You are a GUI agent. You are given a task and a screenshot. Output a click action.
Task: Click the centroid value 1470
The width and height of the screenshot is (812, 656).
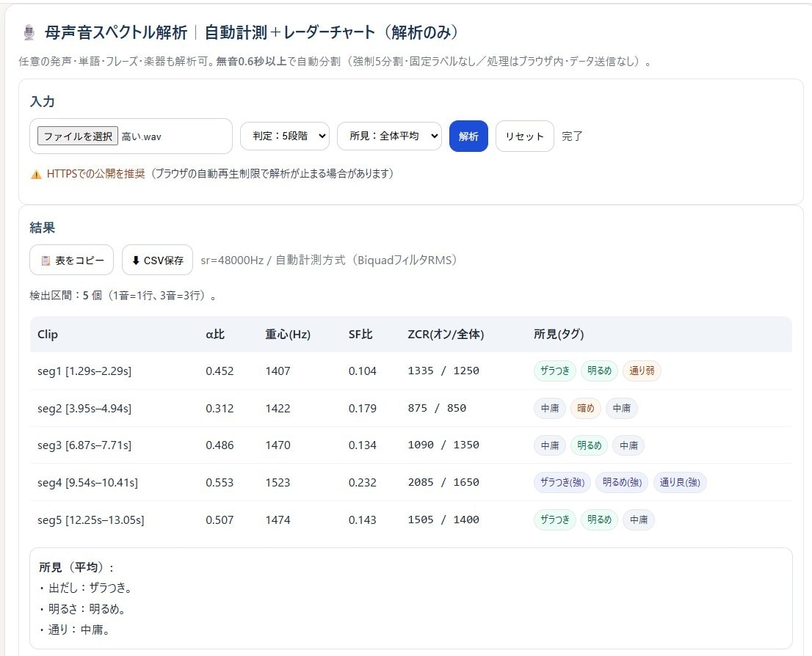click(278, 445)
